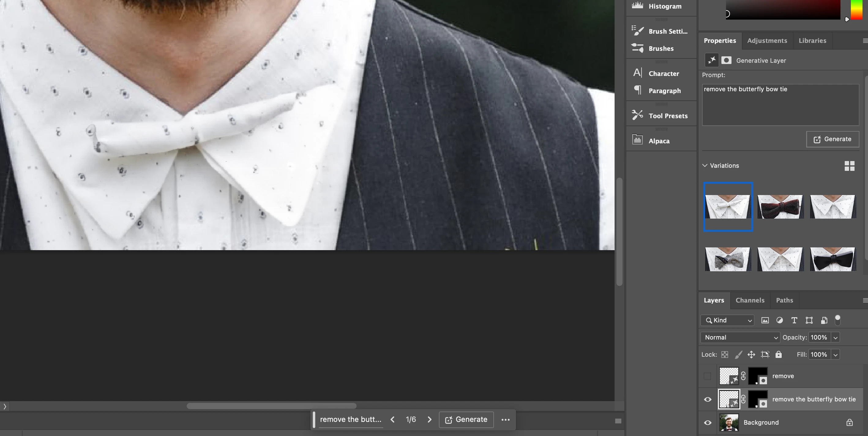Select the black bow tie variation thumbnail
868x436 pixels.
[x=832, y=259]
